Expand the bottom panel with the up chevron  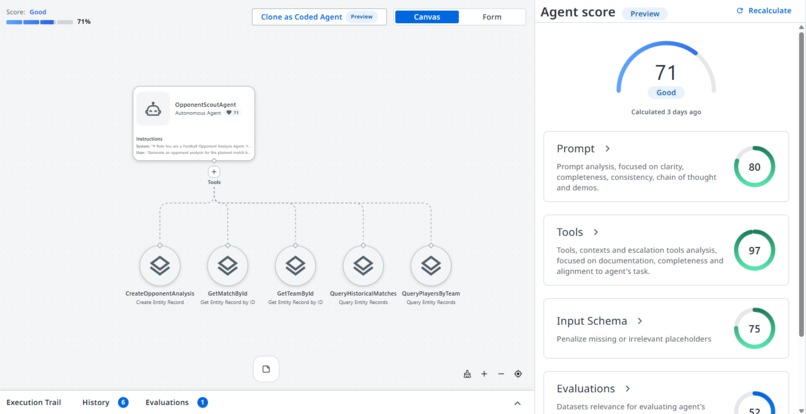[x=518, y=403]
